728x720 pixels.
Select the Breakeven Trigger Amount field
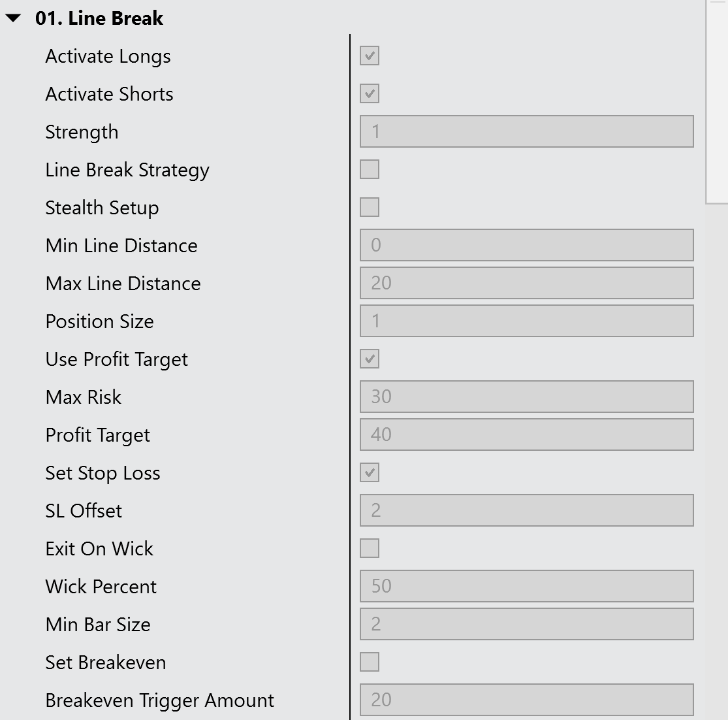point(526,700)
